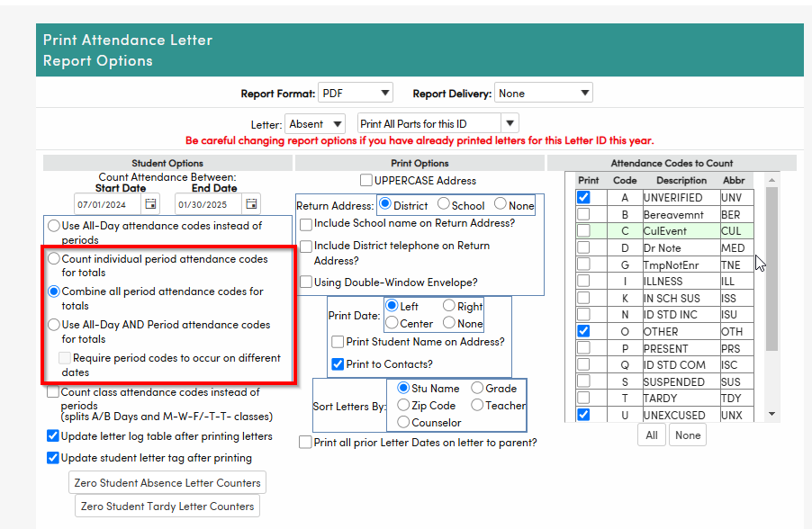
Task: Open the Report Format PDF dropdown
Action: coord(356,94)
